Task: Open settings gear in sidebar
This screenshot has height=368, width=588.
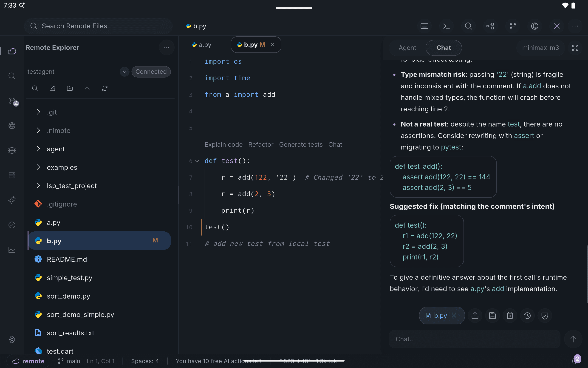Action: tap(12, 339)
